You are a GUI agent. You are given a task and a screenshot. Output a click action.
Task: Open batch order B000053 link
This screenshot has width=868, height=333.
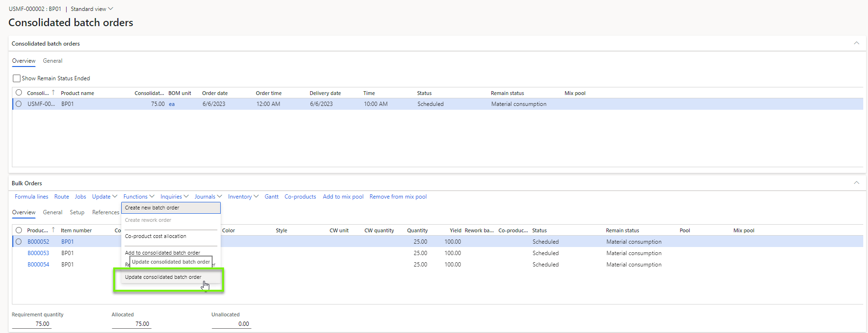point(38,253)
